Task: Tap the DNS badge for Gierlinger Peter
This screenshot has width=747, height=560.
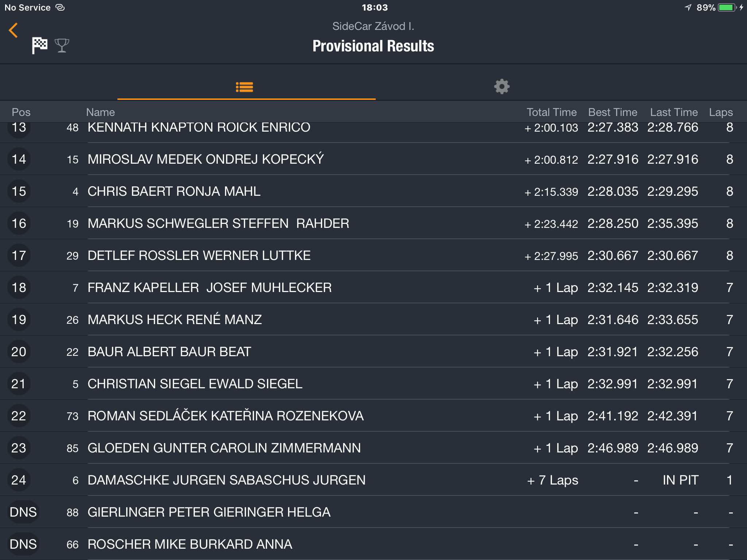Action: point(23,512)
